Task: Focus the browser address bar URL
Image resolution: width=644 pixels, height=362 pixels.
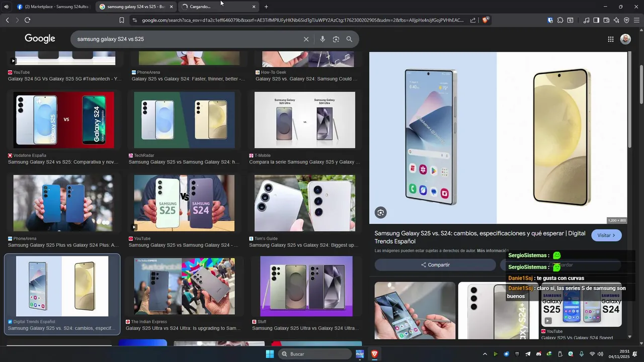Action: pyautogui.click(x=303, y=20)
